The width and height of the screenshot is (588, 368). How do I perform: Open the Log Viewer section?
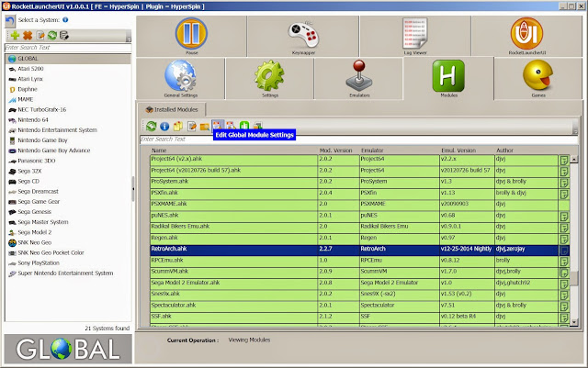pos(415,36)
